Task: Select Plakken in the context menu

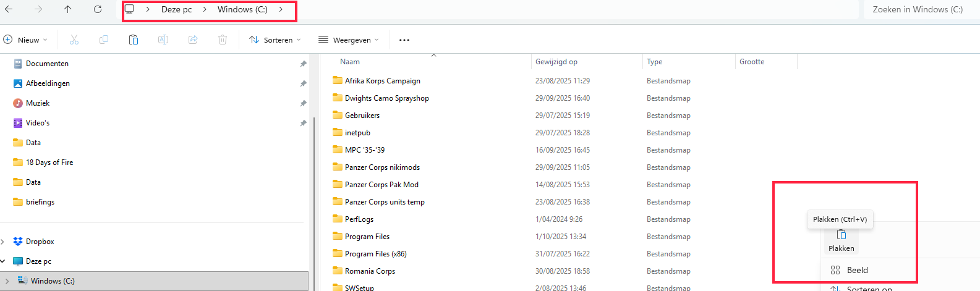Action: click(x=841, y=240)
